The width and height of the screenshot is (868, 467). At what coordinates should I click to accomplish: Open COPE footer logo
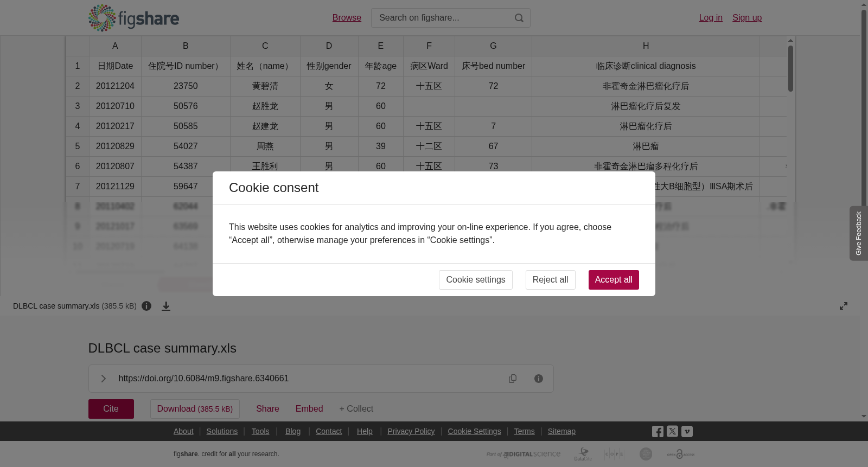(614, 454)
